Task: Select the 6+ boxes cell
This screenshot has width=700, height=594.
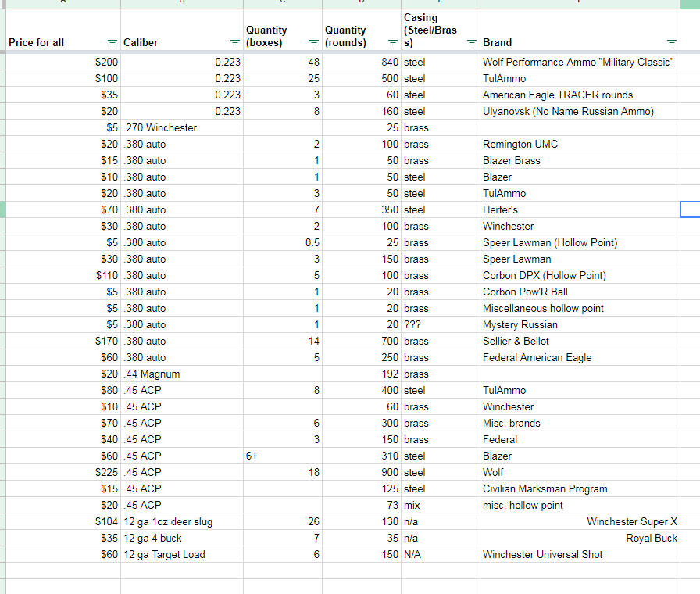Action: 283,456
